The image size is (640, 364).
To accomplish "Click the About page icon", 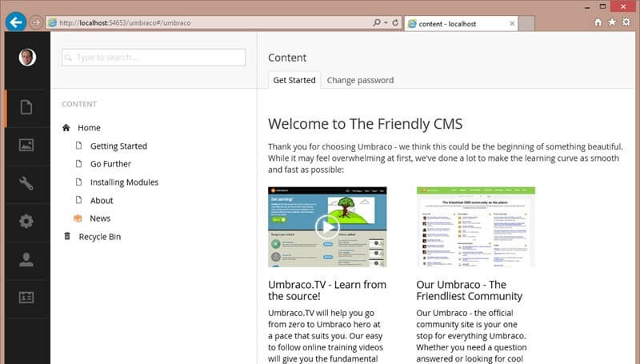I will click(78, 200).
